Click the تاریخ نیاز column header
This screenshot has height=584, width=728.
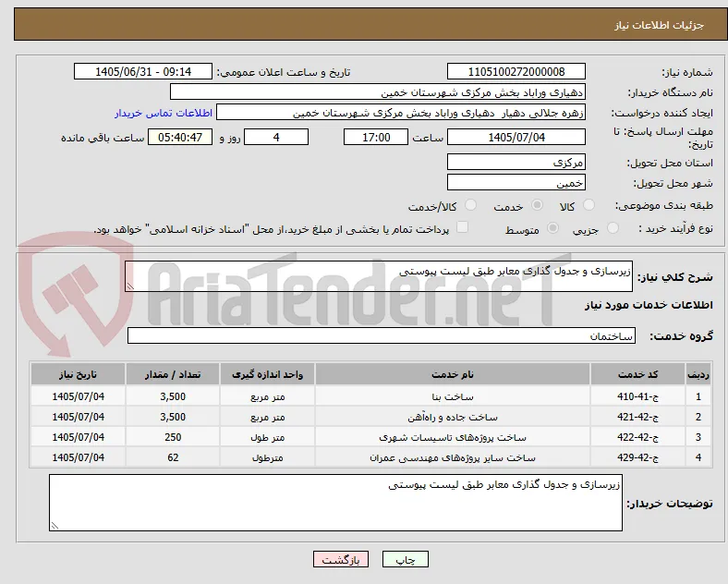78,374
